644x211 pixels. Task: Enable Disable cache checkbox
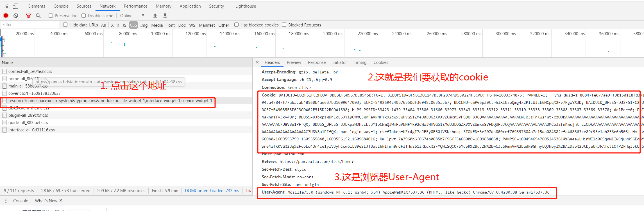83,15
